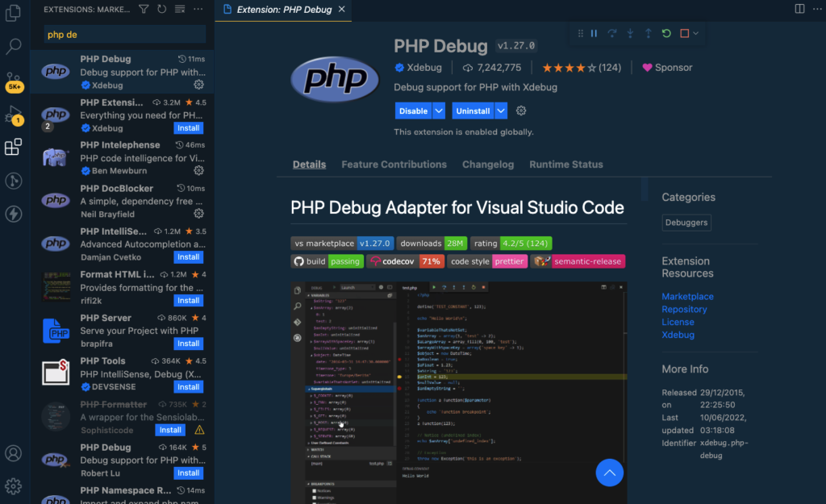Restart debugging with green arrow icon
The image size is (826, 504).
[x=666, y=33]
